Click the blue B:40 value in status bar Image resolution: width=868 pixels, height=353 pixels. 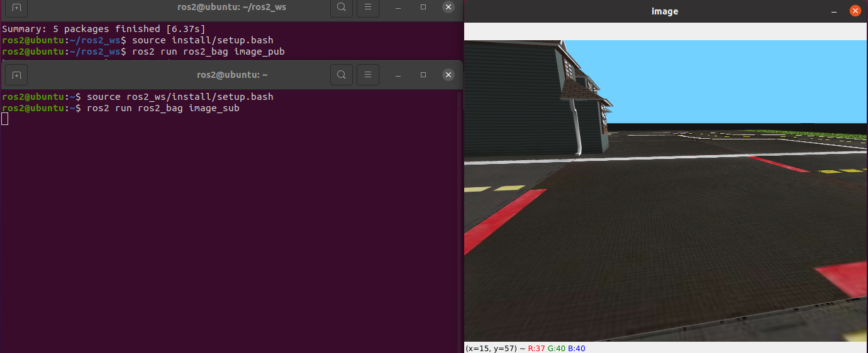click(x=577, y=348)
